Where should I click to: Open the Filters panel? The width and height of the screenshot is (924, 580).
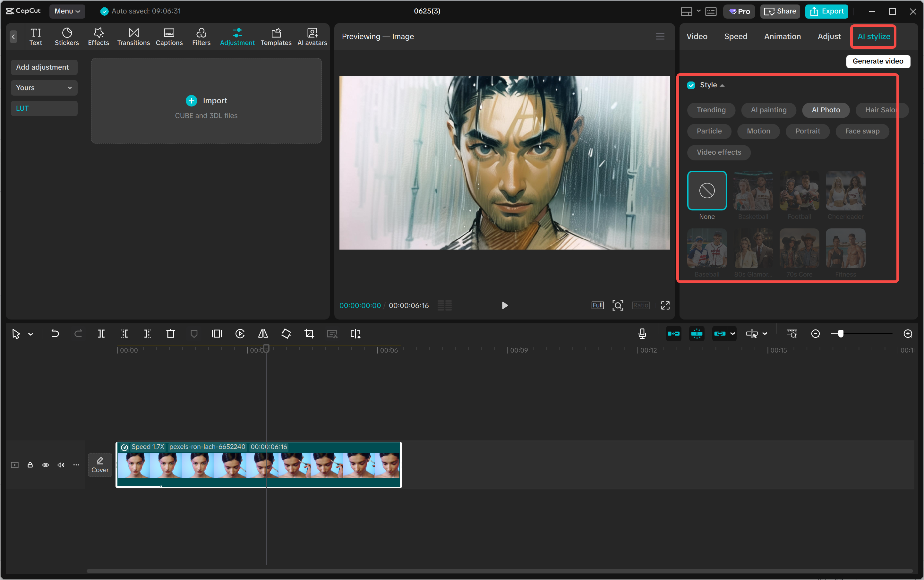(x=201, y=37)
